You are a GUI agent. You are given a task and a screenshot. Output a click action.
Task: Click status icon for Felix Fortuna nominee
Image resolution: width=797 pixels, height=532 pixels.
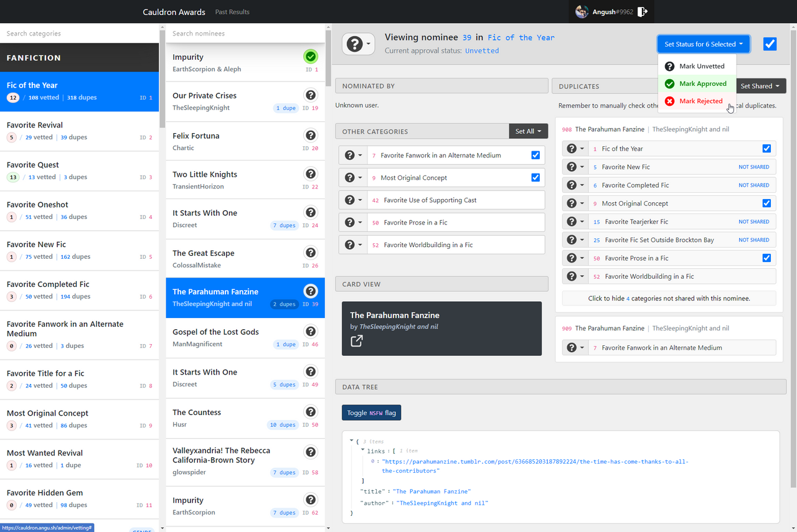pos(310,135)
